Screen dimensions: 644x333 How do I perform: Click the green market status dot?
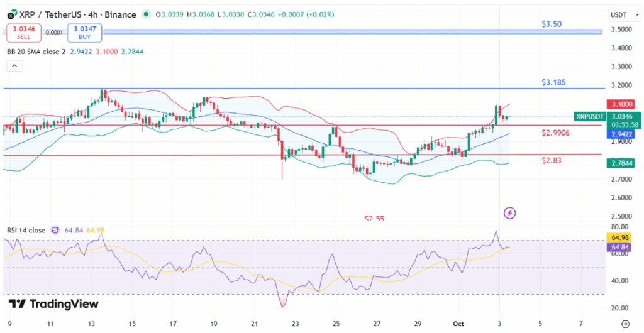point(147,14)
